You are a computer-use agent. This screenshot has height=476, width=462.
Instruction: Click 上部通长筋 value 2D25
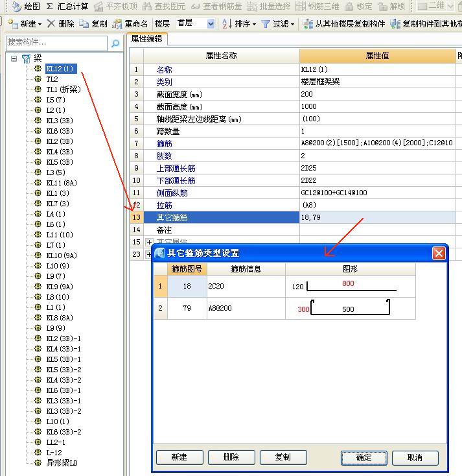click(x=377, y=168)
